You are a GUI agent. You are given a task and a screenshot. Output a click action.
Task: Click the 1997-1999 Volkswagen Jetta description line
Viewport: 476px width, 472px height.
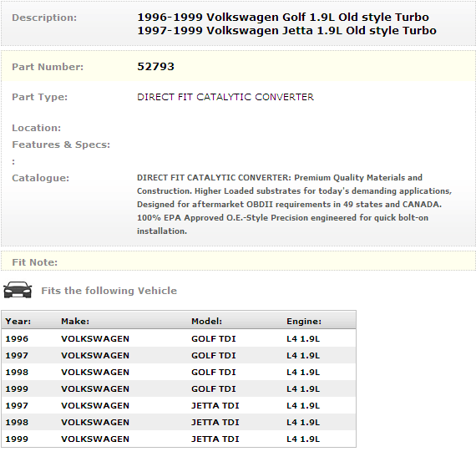point(287,30)
